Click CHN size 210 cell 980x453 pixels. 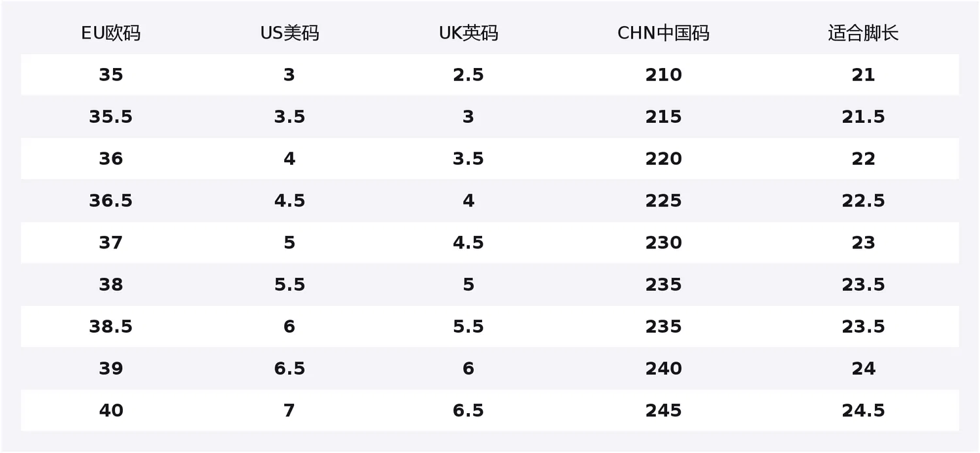pyautogui.click(x=663, y=75)
